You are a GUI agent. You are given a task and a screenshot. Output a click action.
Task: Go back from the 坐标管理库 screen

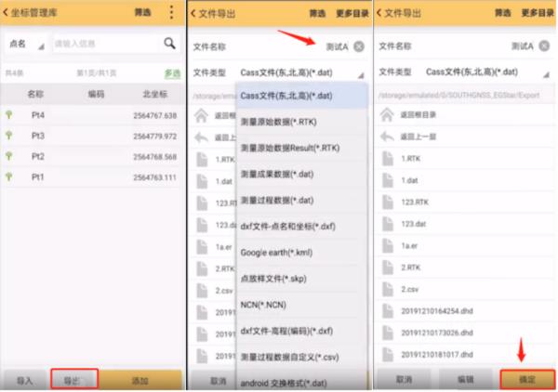[x=6, y=13]
